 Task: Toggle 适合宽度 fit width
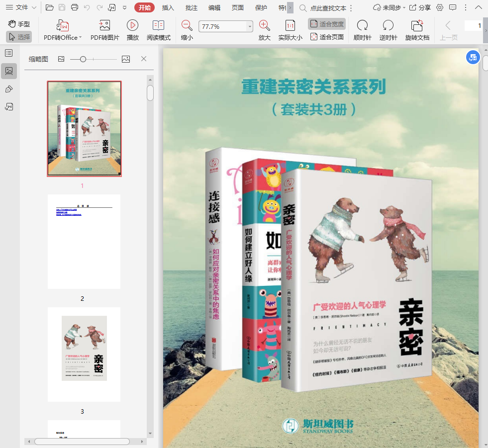(x=327, y=24)
